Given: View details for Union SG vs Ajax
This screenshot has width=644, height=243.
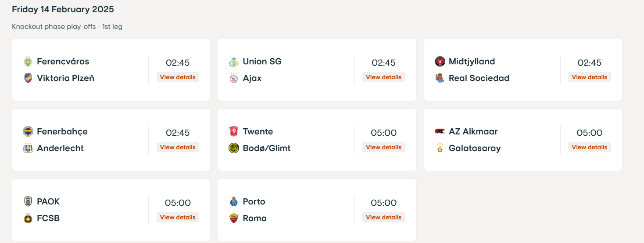Looking at the screenshot, I should (383, 77).
